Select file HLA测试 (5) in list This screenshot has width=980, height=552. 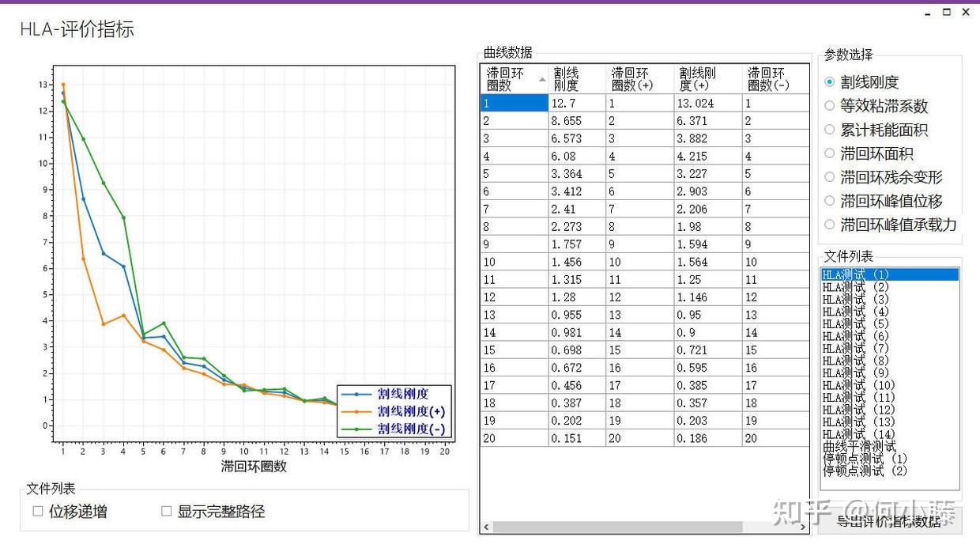(x=890, y=323)
